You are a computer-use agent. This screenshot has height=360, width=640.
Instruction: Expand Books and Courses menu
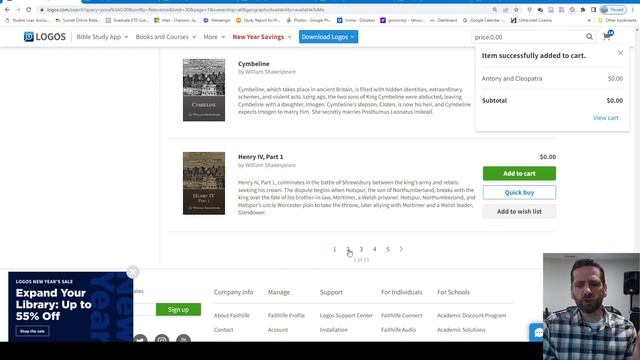(166, 37)
